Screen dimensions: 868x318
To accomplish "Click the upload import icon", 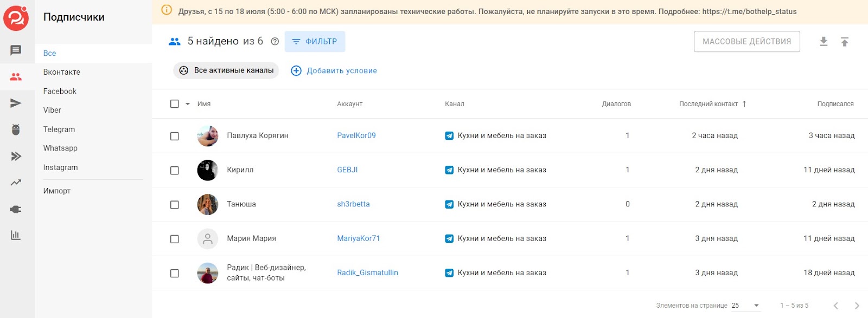I will [845, 42].
